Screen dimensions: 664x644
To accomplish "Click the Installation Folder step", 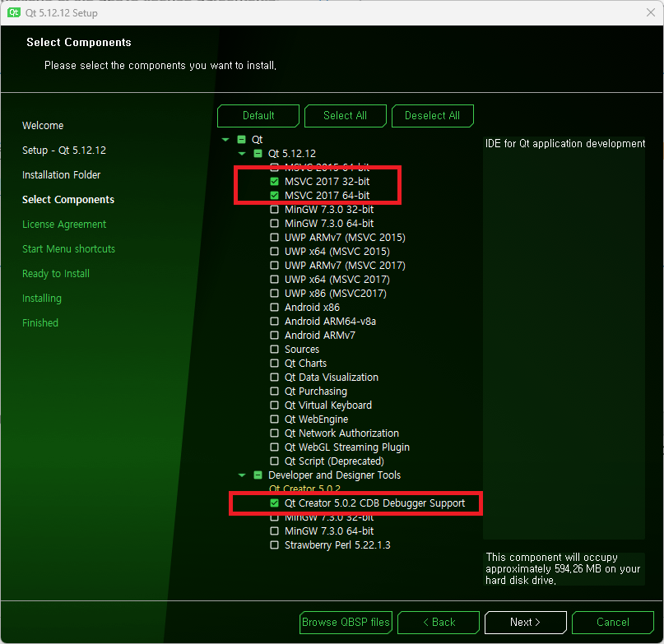I will [62, 174].
